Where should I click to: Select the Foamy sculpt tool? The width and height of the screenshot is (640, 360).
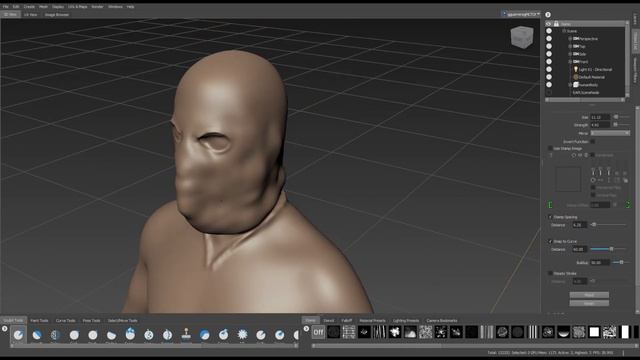[x=130, y=335]
